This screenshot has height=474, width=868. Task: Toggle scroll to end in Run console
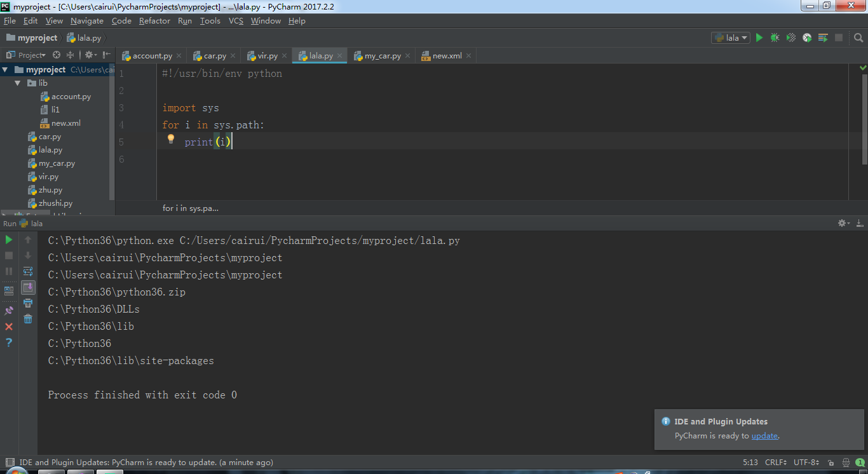click(28, 287)
